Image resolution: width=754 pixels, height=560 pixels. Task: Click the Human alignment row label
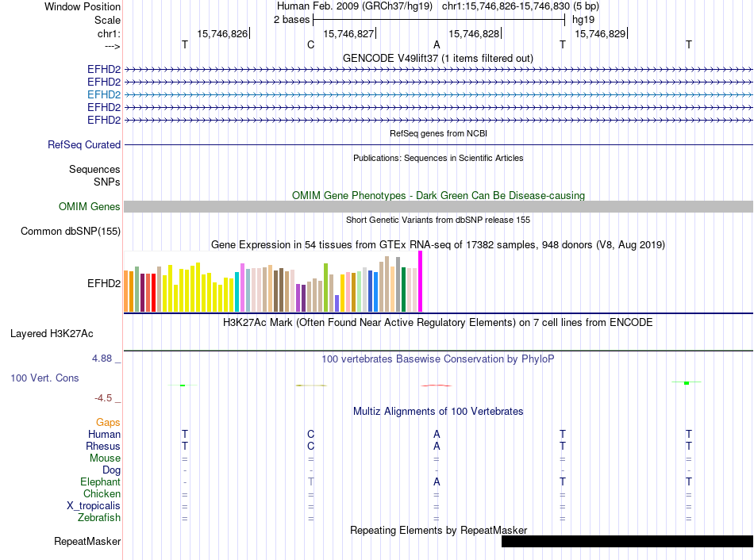[x=104, y=435]
